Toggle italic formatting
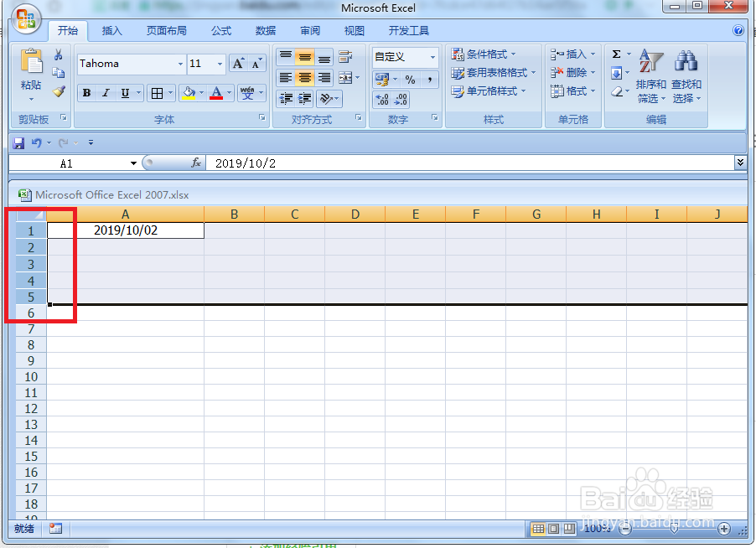 [x=106, y=93]
